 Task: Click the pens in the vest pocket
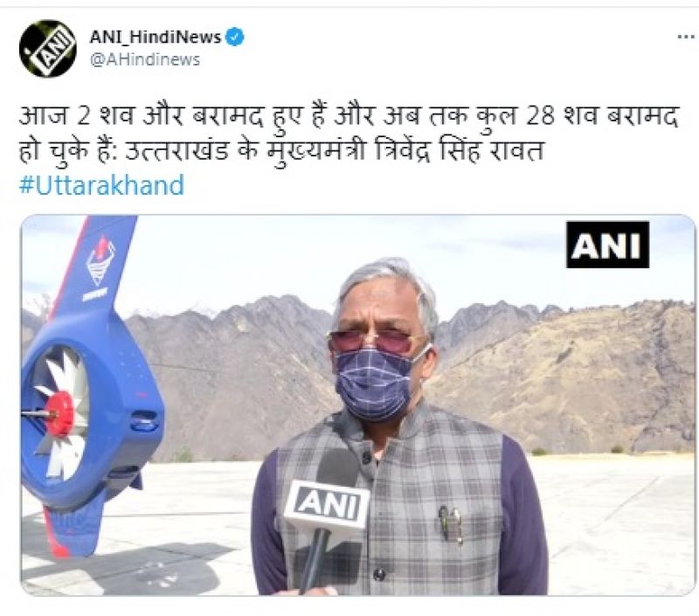[x=451, y=524]
